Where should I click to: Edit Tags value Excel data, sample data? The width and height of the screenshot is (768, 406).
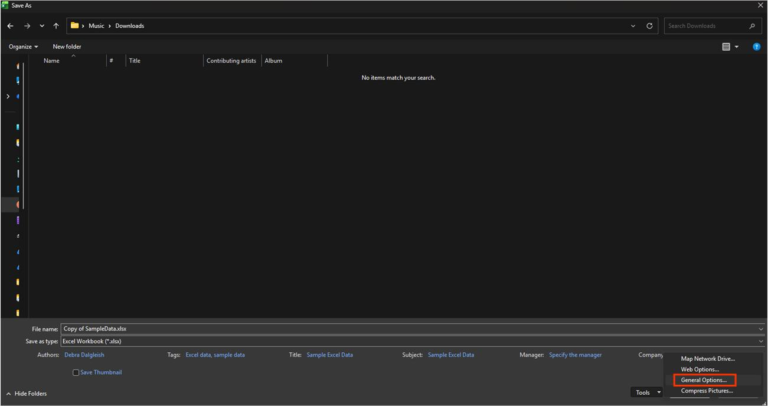[x=215, y=355]
